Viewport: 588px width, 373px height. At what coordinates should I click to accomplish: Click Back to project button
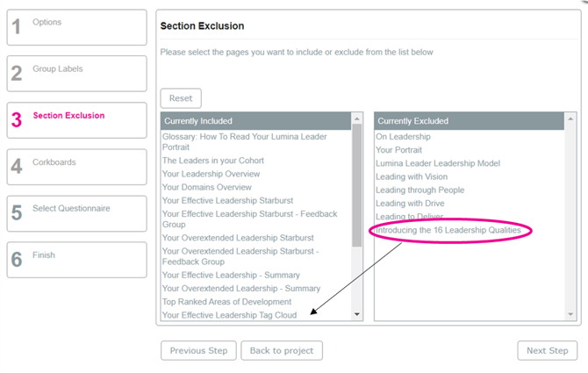tap(282, 350)
